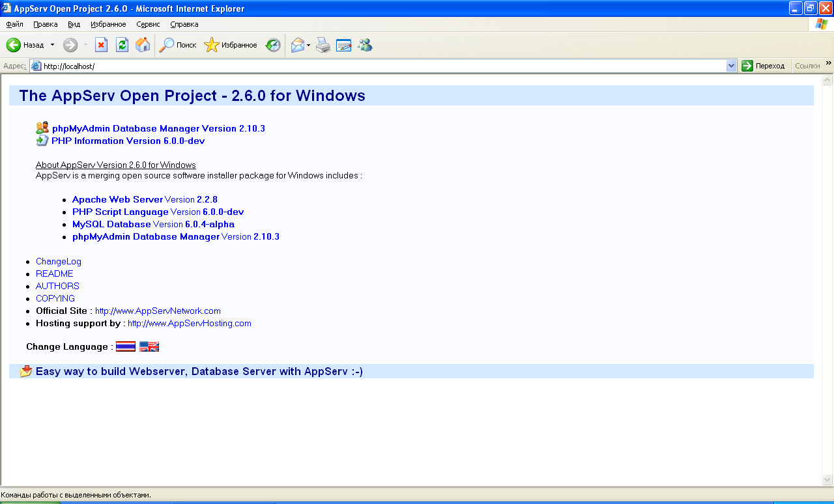Click the Edit page toolbar icon
The height and width of the screenshot is (504, 834).
[344, 45]
